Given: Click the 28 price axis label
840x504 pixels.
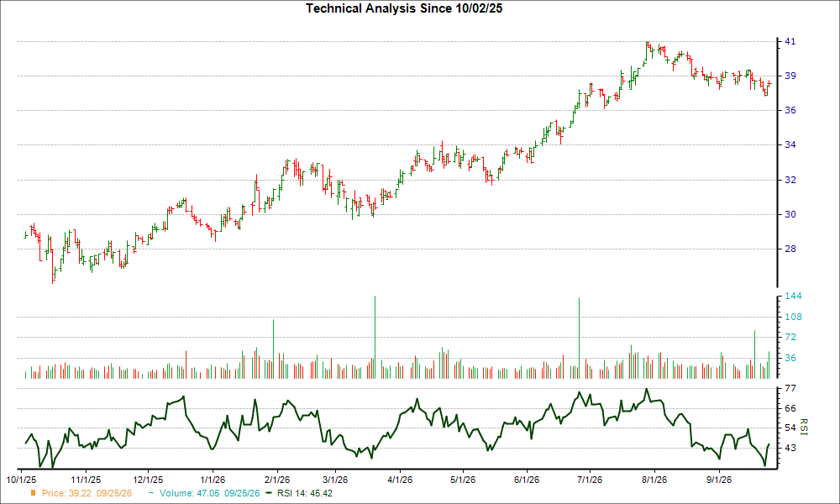Looking at the screenshot, I should [x=790, y=249].
